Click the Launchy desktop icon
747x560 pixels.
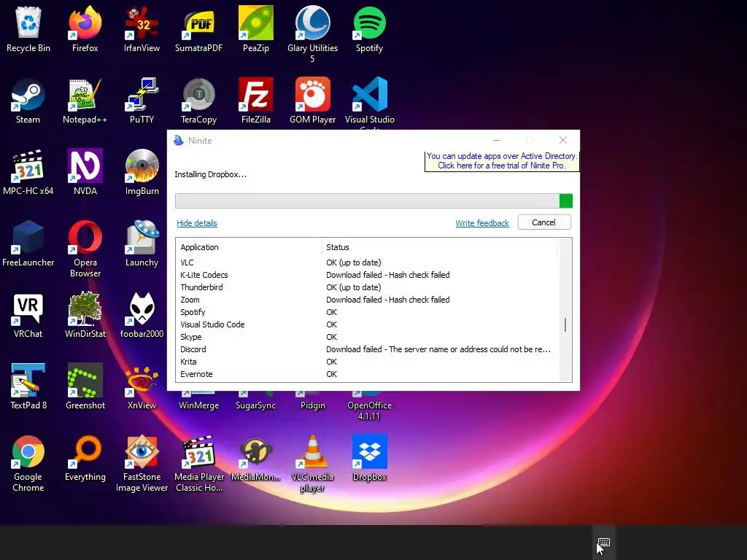pos(142,237)
